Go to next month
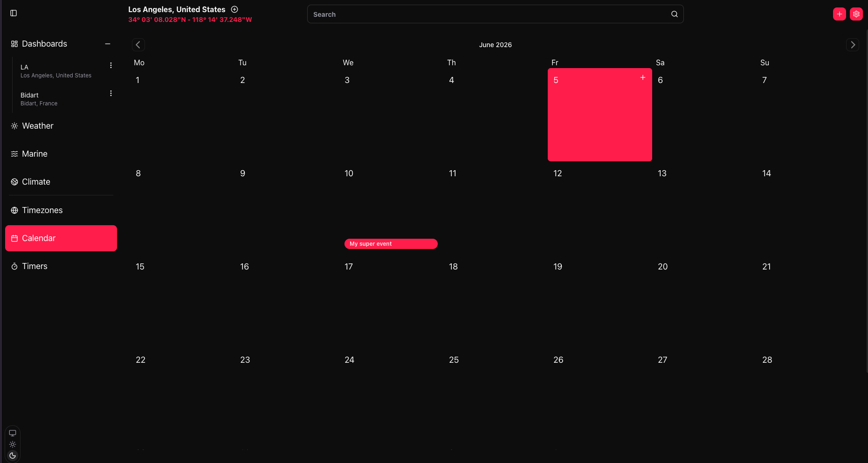 point(853,45)
